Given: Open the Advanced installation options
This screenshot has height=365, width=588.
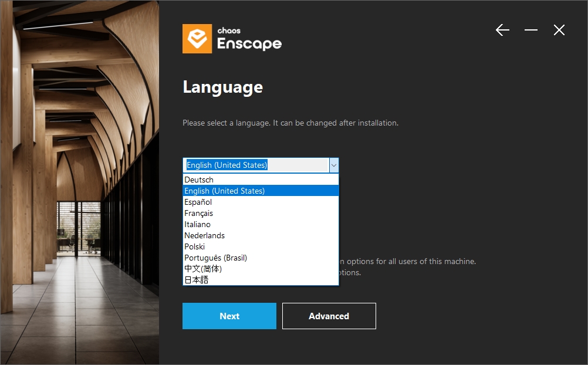Looking at the screenshot, I should [x=329, y=316].
